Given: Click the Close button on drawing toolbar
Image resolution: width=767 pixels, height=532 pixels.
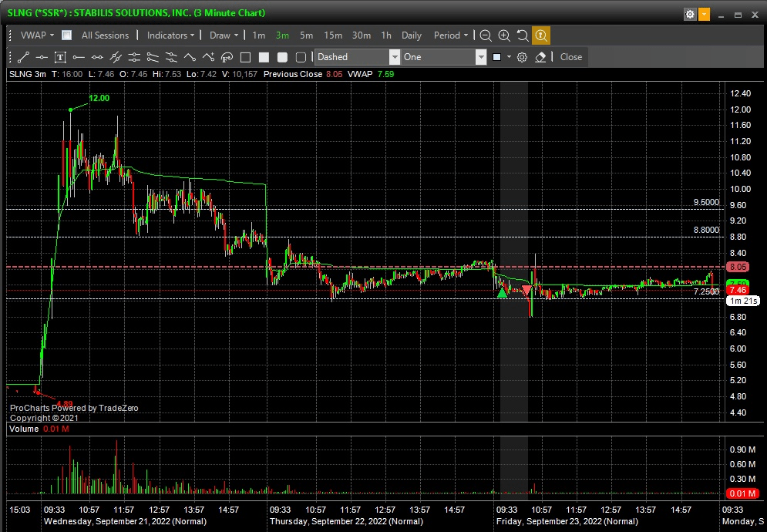Looking at the screenshot, I should tap(571, 57).
